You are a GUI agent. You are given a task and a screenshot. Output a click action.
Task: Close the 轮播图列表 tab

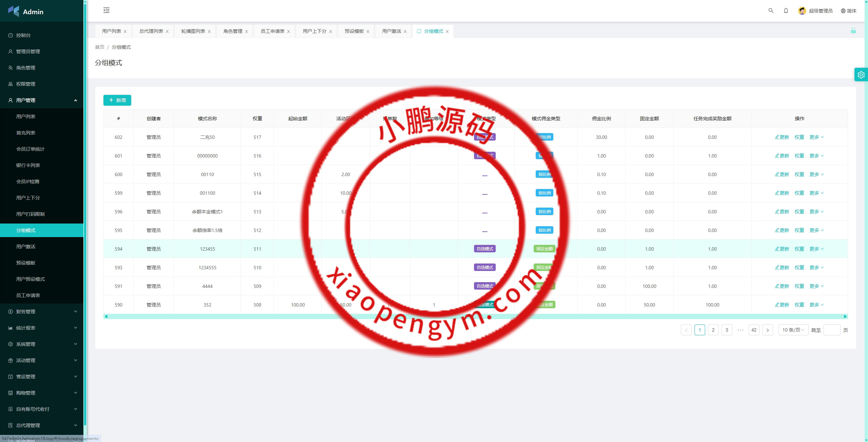[x=209, y=31]
